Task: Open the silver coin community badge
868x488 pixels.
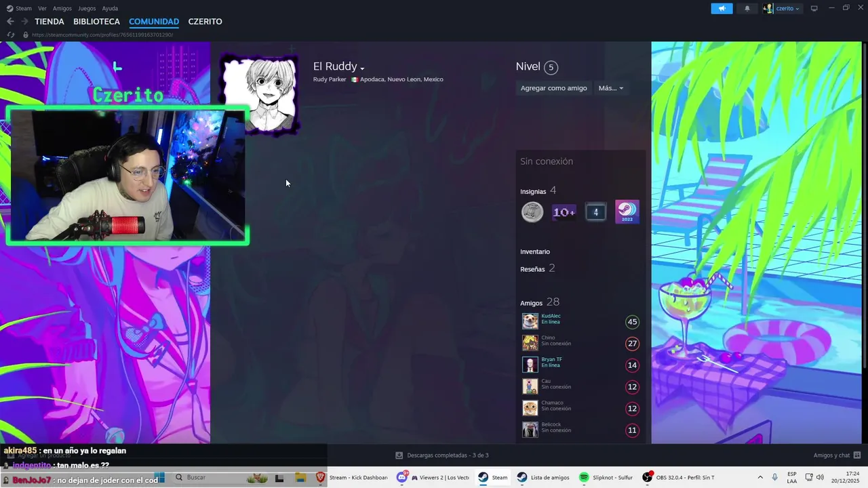Action: coord(532,212)
